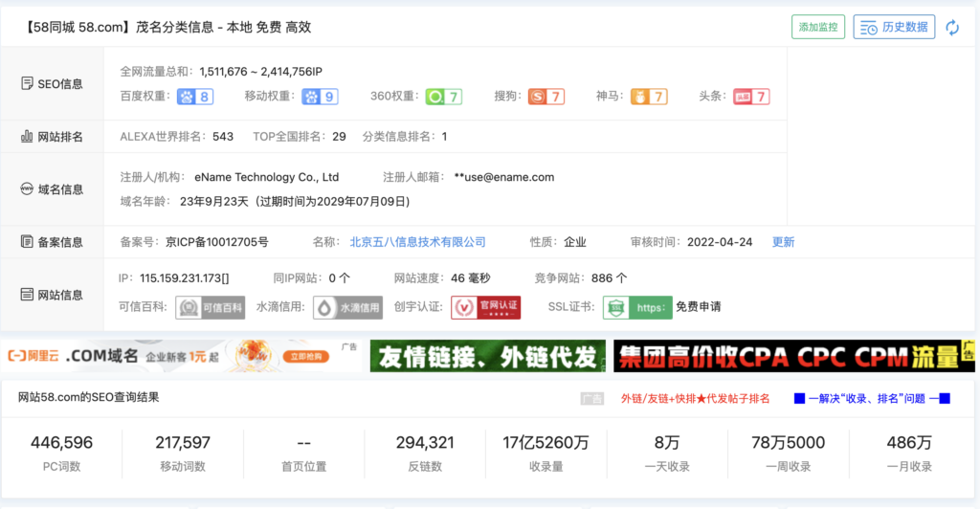
Task: Click the 更新 link in 备案信息
Action: tap(783, 242)
